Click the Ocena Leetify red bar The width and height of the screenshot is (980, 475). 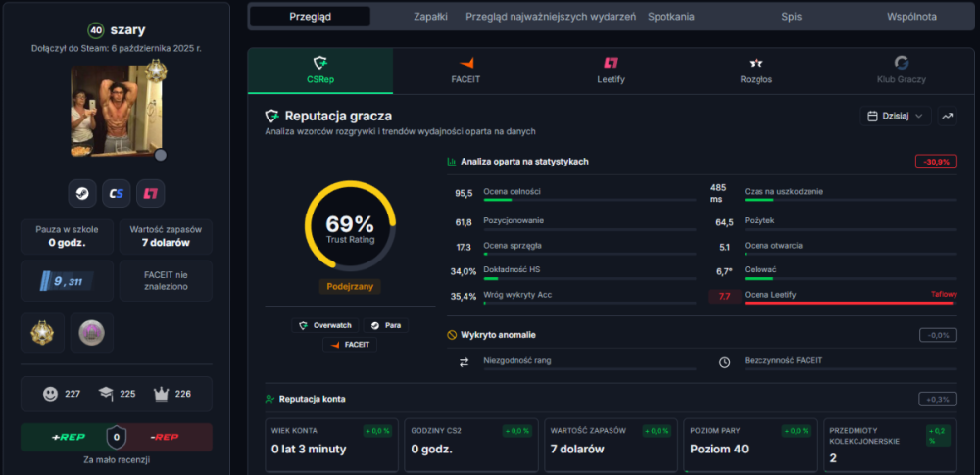click(x=850, y=303)
